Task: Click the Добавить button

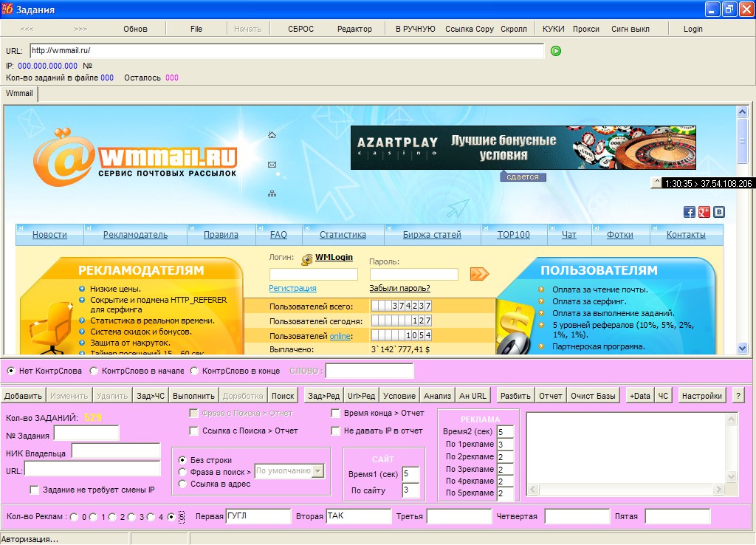Action: (23, 396)
